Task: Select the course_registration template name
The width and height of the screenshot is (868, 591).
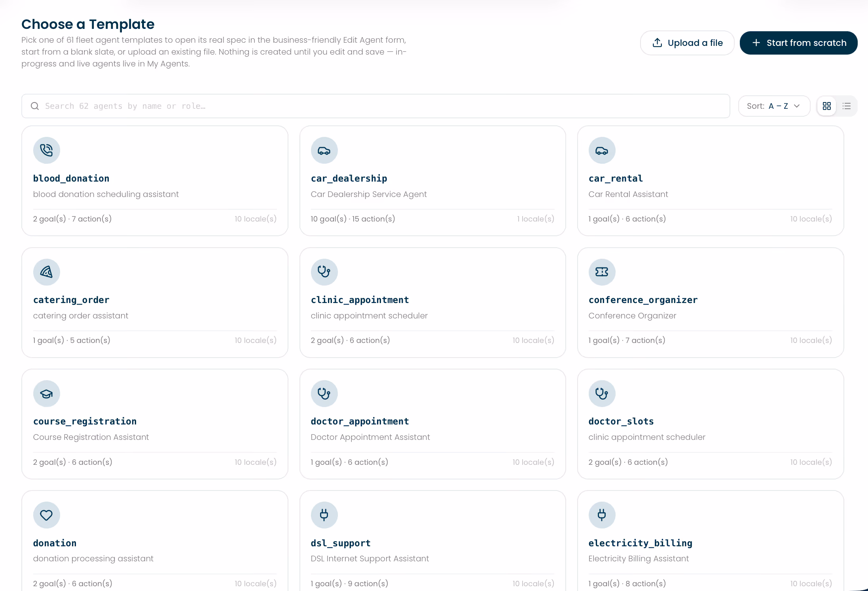Action: coord(85,421)
